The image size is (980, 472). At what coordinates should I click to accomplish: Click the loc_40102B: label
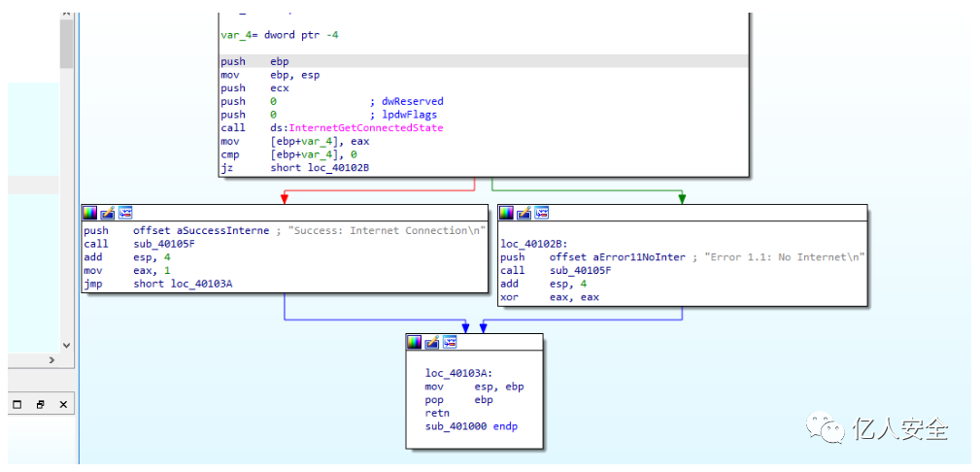(532, 245)
